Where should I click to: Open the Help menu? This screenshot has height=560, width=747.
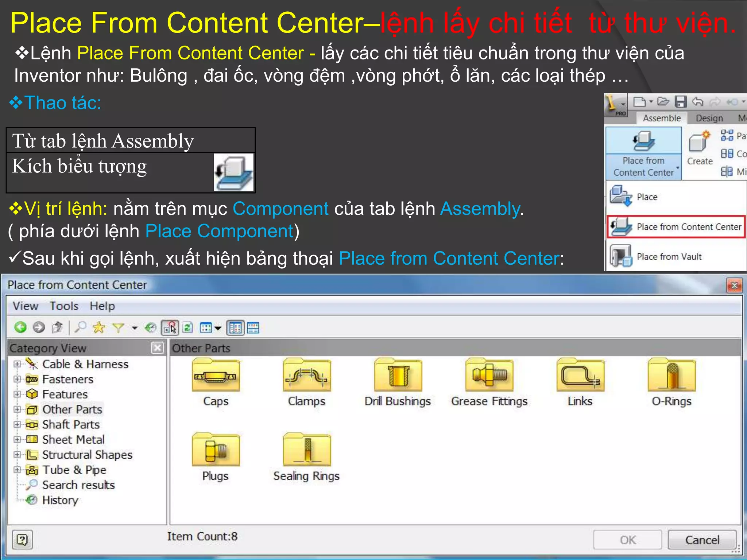pos(102,306)
